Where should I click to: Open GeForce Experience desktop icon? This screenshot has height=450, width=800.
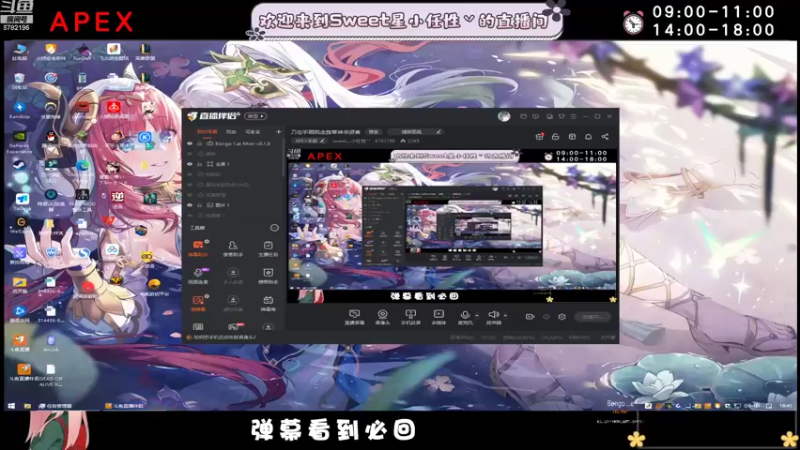click(x=19, y=142)
